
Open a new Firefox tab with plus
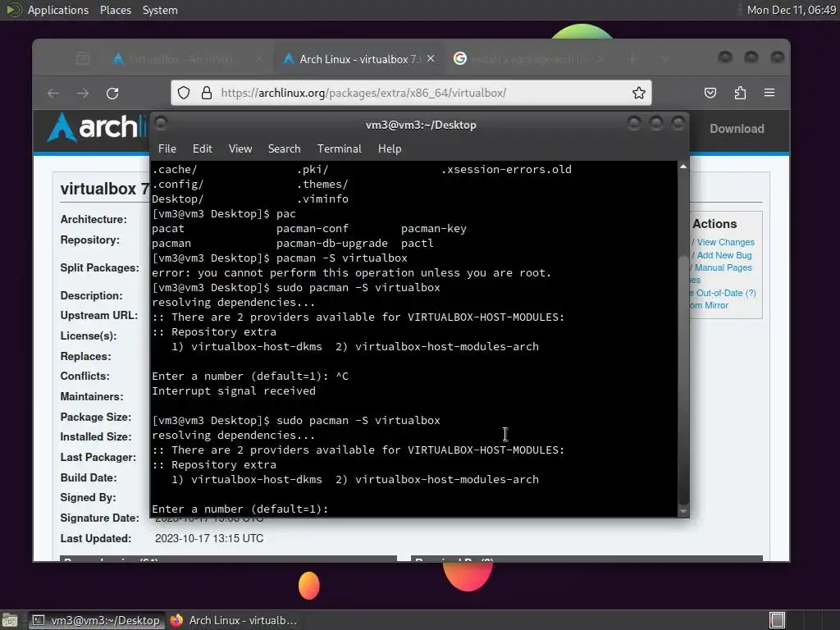[x=632, y=58]
